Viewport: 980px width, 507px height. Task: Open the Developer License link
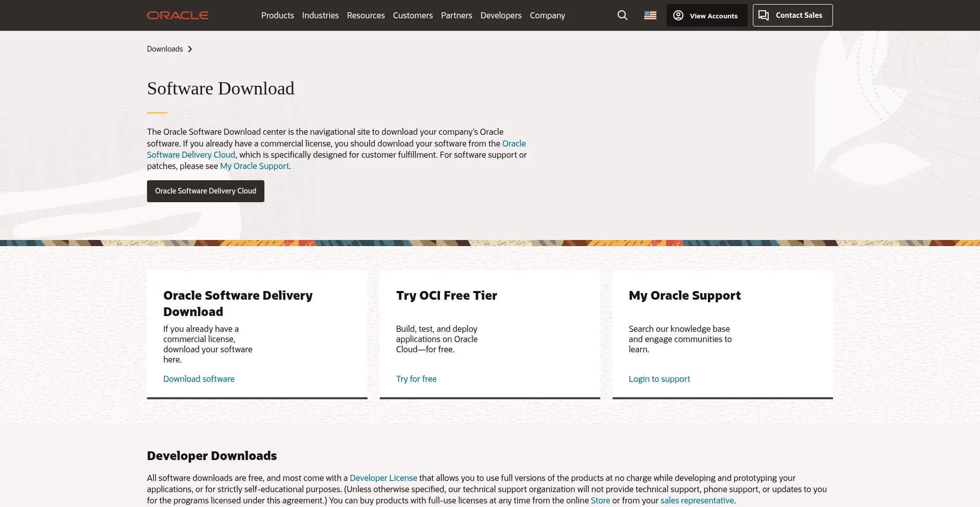[383, 478]
